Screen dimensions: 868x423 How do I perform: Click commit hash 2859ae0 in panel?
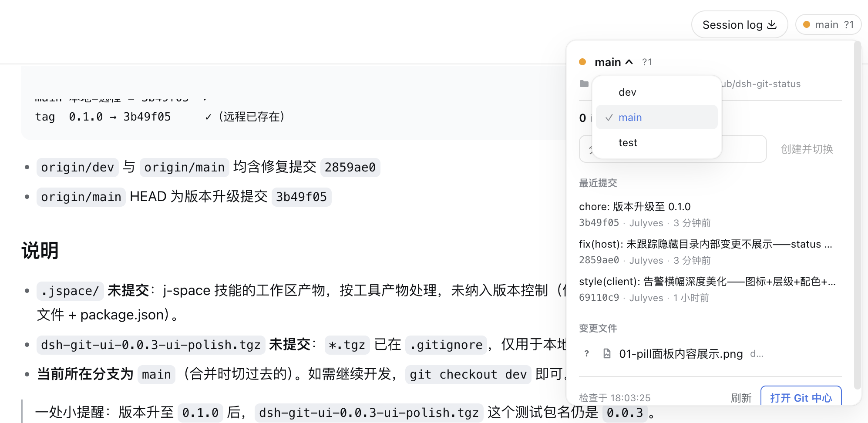pyautogui.click(x=599, y=260)
